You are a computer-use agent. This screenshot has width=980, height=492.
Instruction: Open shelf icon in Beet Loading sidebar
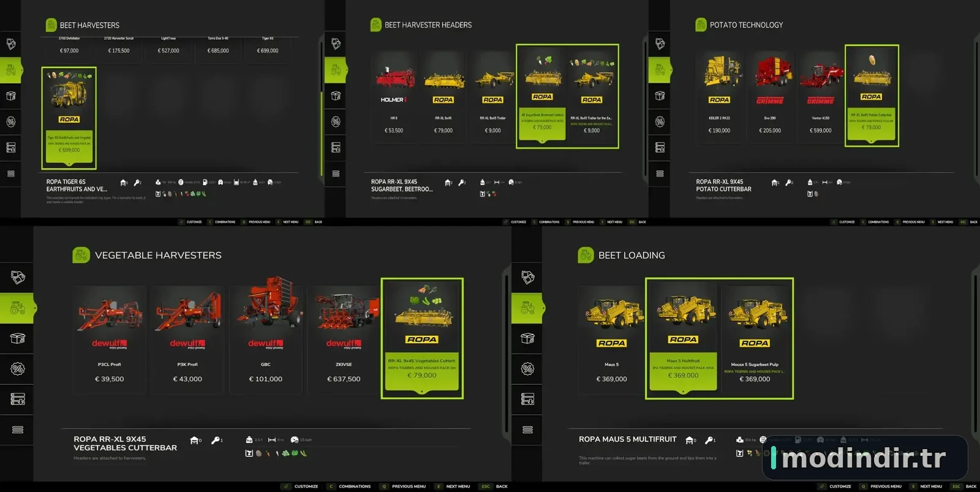[x=527, y=399]
